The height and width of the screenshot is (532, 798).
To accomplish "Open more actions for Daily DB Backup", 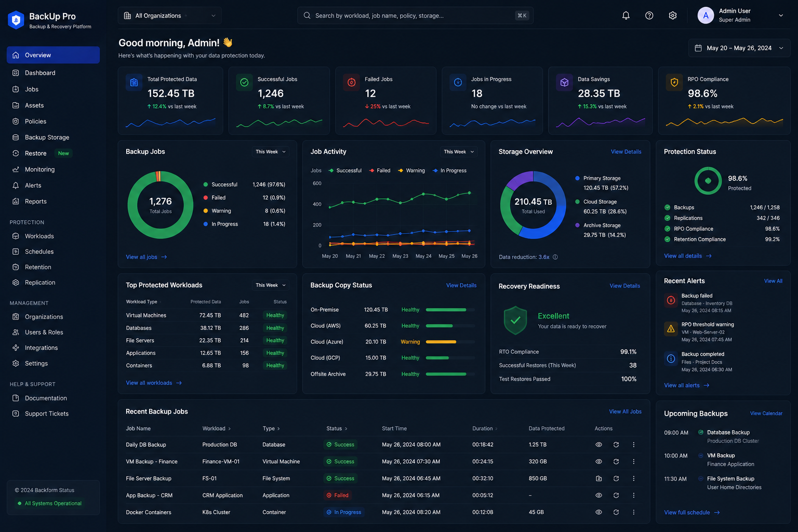I will (633, 445).
